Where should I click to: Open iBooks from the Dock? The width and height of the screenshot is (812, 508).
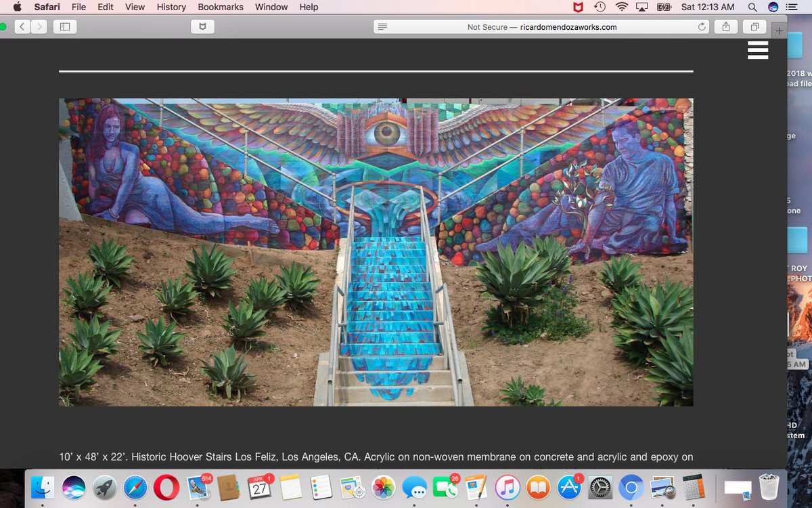pyautogui.click(x=539, y=487)
